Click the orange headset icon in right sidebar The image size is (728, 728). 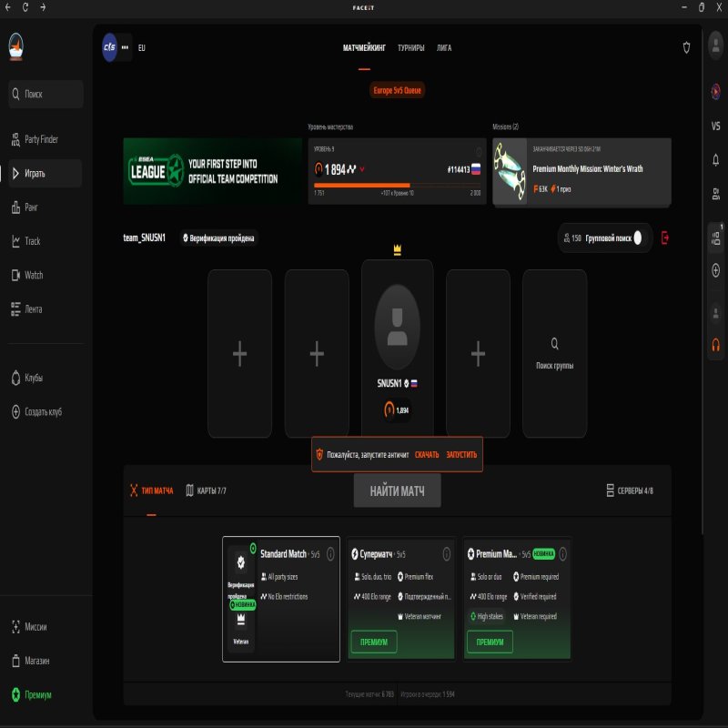(714, 347)
